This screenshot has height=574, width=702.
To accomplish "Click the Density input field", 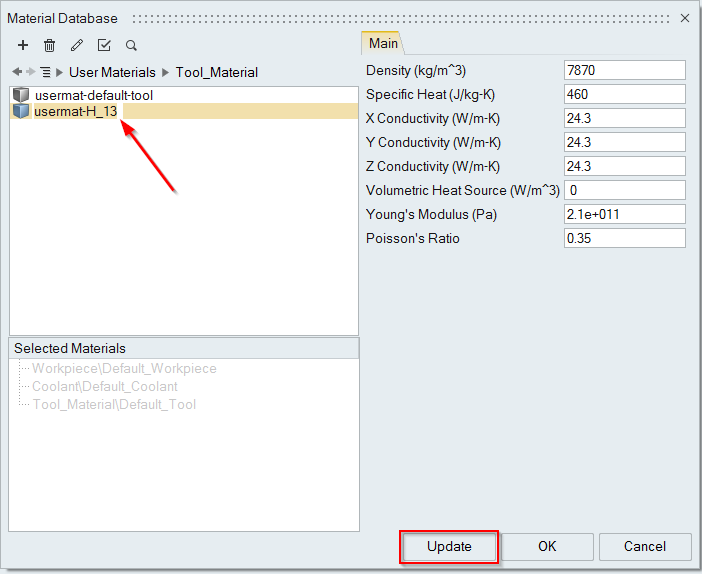I will [624, 70].
